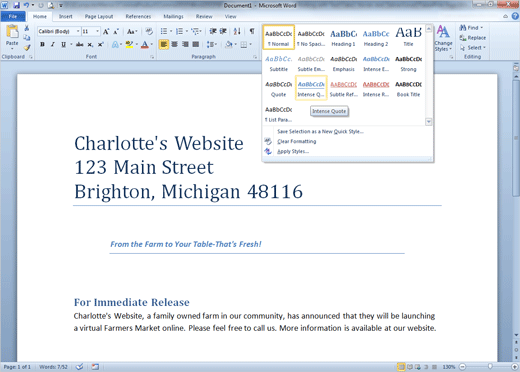Click Save Selection as a New Quick Style

320,131
